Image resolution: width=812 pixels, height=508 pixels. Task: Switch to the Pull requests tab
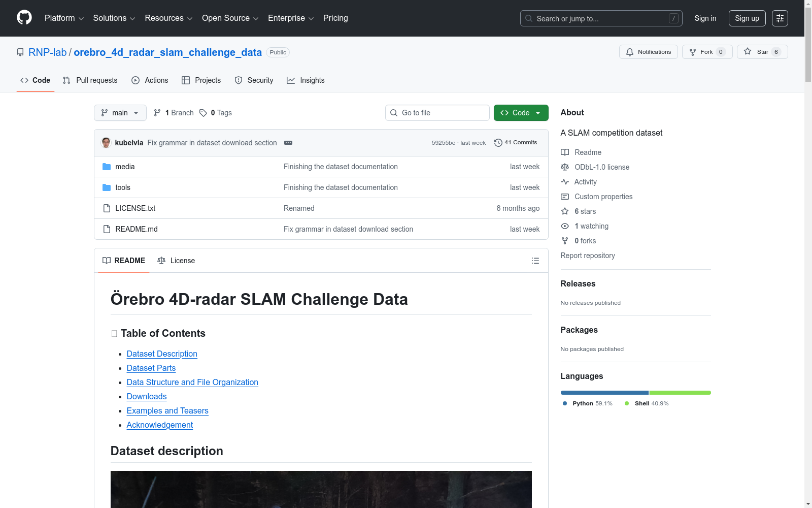coord(90,80)
